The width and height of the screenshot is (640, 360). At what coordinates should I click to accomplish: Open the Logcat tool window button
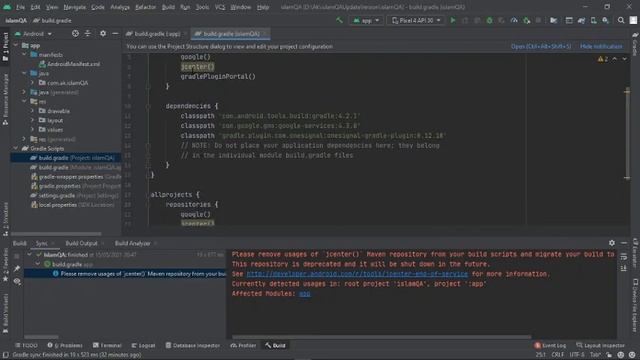(143, 345)
